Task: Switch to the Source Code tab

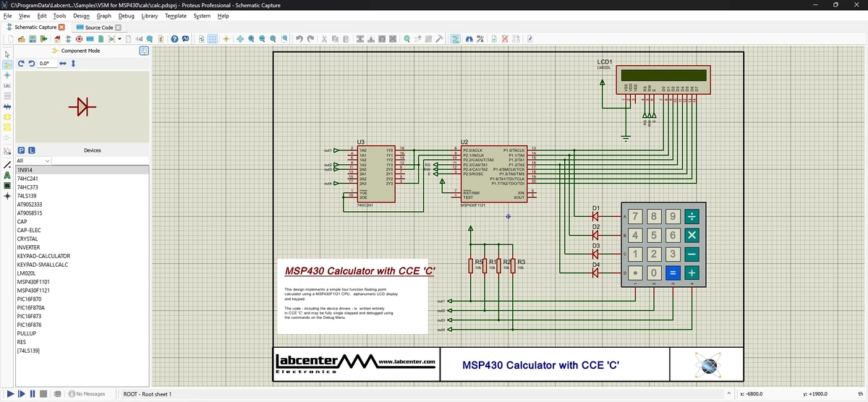Action: tap(99, 27)
